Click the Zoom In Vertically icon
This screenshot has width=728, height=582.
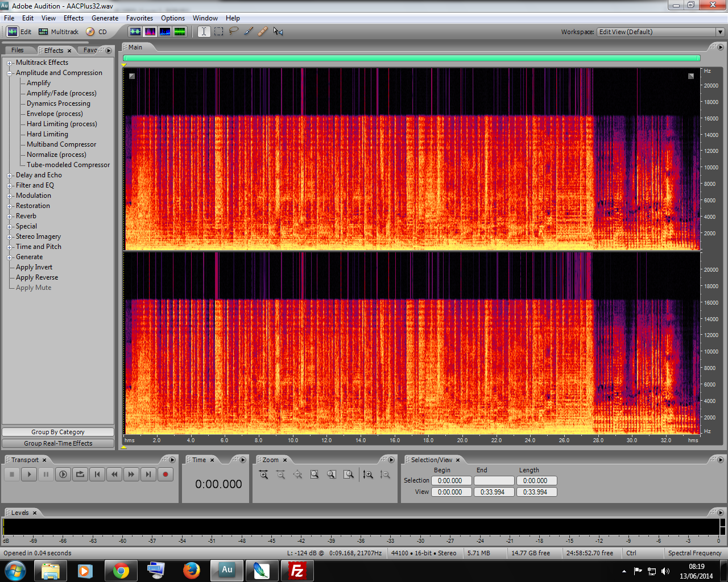(368, 474)
